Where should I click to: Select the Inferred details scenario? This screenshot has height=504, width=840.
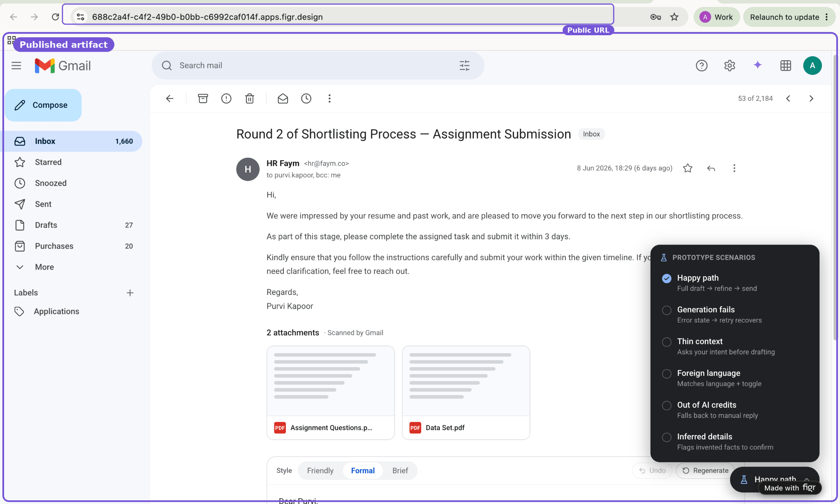[735, 442]
